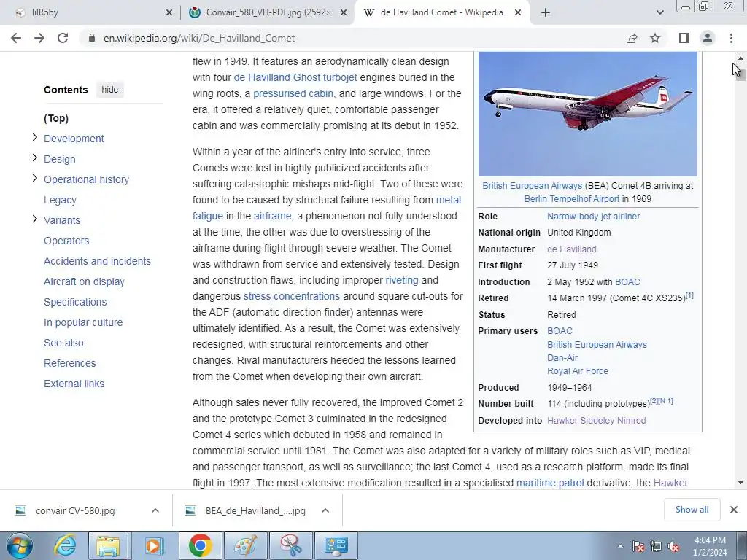Screen dimensions: 747x560
Task: Open the Dan-Air link in infobox
Action: coord(562,357)
